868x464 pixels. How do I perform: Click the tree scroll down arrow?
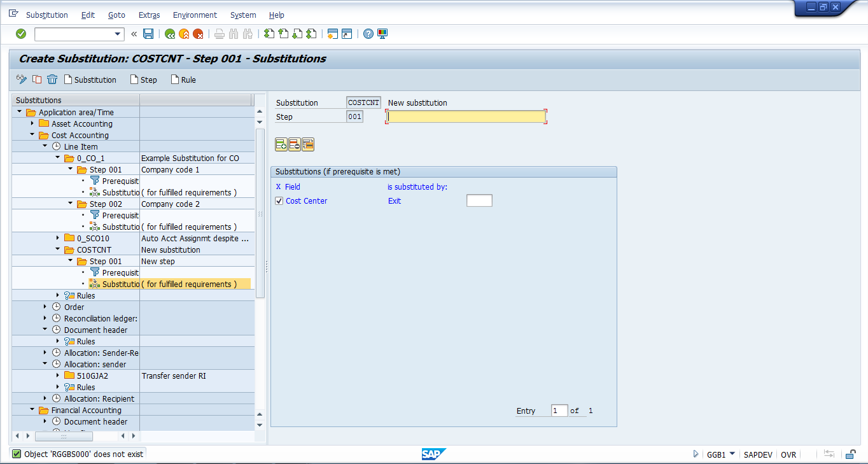260,425
